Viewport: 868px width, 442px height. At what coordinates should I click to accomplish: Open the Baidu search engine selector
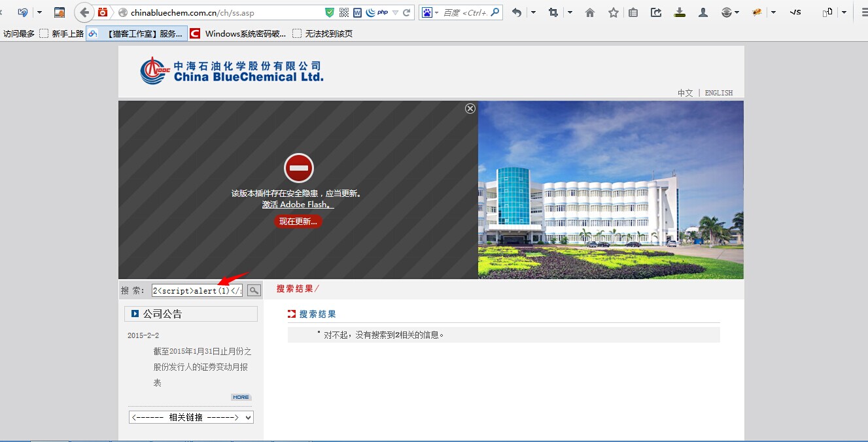tap(430, 12)
